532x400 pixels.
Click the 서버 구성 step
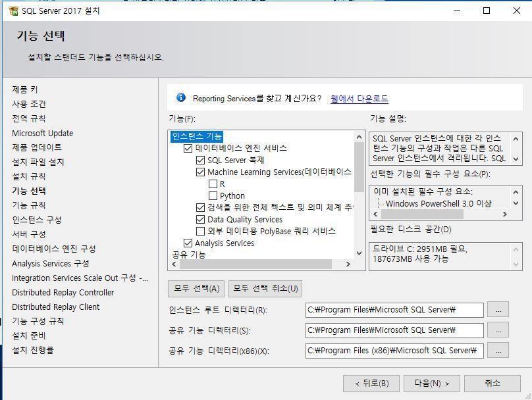tap(29, 234)
